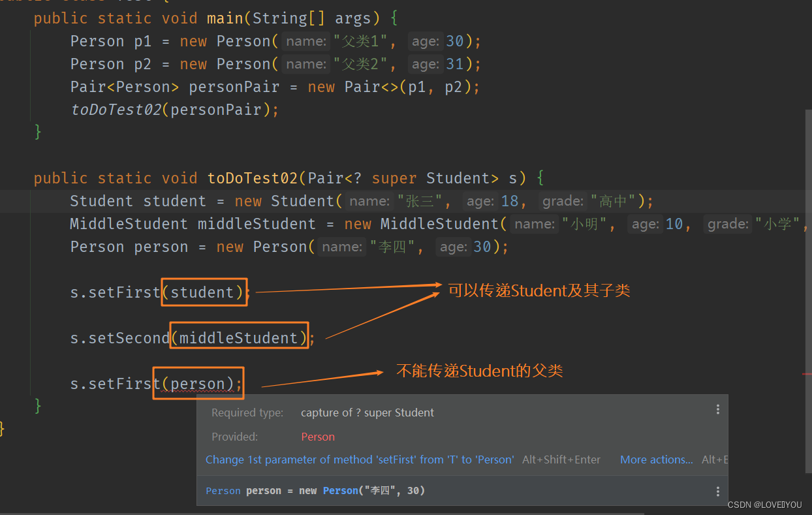The image size is (812, 515).
Task: Click the string literal "高中"
Action: (x=612, y=202)
